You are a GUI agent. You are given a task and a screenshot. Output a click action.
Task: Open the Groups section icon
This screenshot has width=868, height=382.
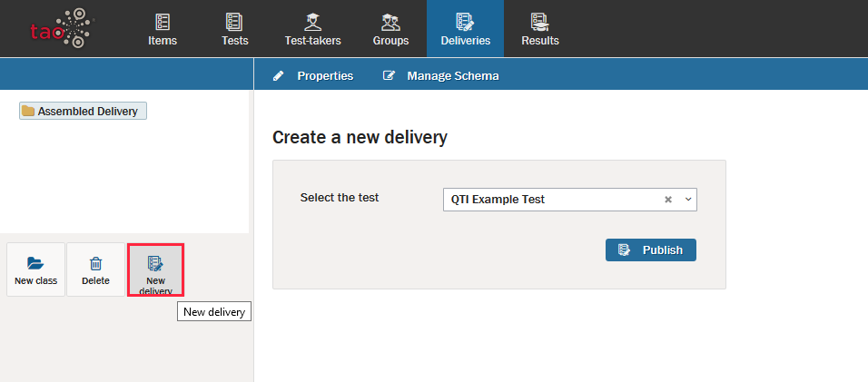390,22
